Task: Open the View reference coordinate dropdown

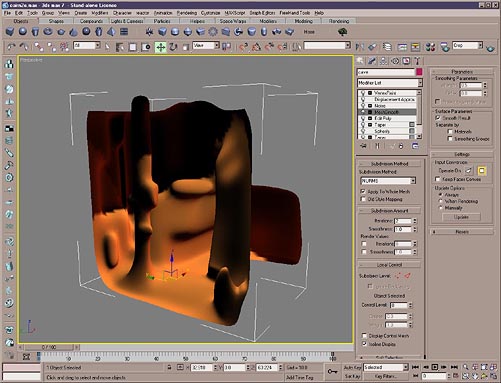Action: (206, 45)
